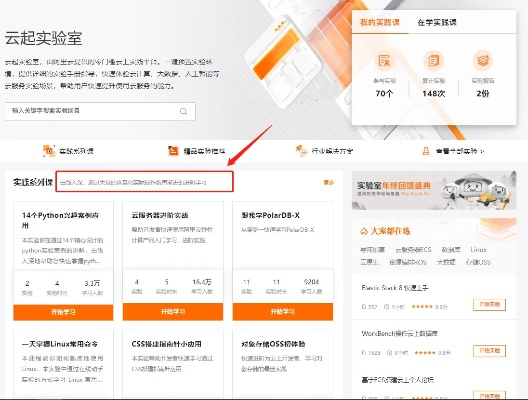Select the 资源编排ROS tag
This screenshot has height=400, width=528.
click(408, 262)
